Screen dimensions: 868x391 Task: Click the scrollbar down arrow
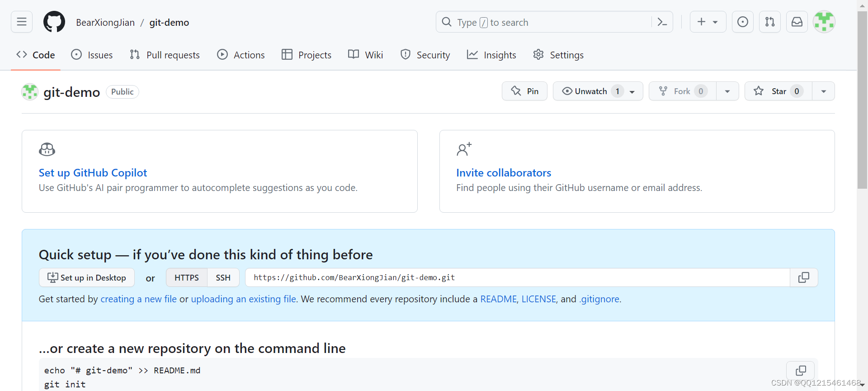pos(862,385)
